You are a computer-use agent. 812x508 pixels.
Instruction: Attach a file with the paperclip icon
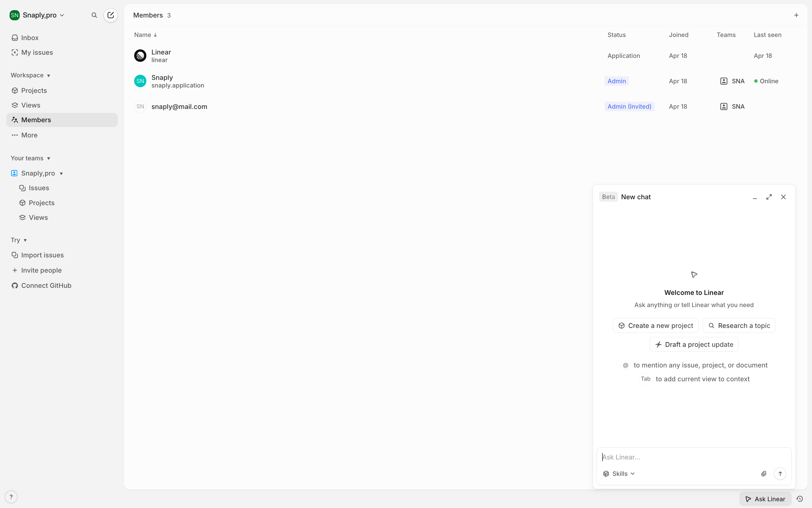764,474
